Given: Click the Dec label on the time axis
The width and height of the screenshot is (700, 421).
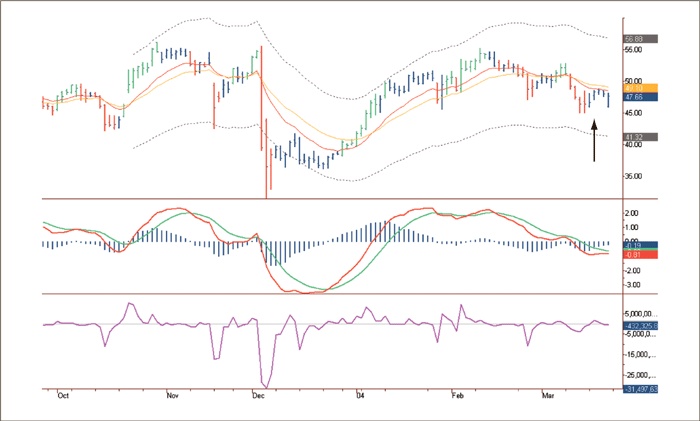Looking at the screenshot, I should click(258, 396).
